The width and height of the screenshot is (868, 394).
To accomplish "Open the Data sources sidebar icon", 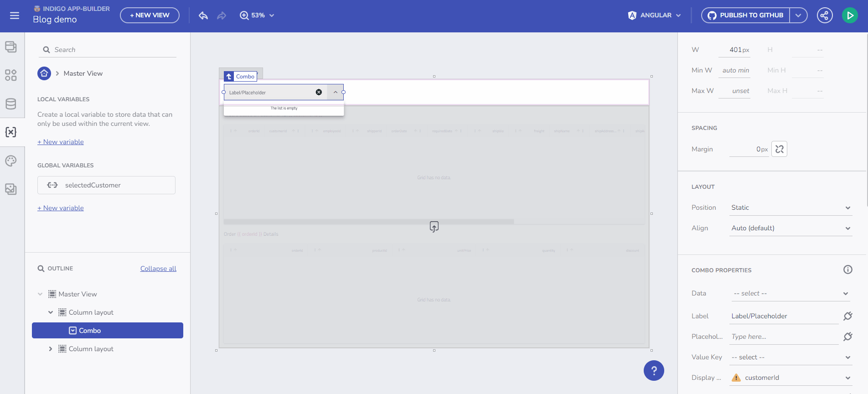I will 11,104.
